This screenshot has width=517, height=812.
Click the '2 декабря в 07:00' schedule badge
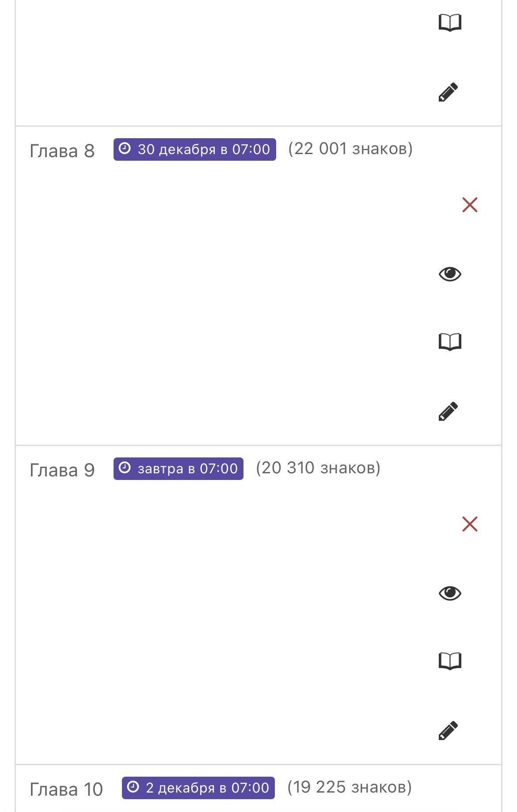pyautogui.click(x=198, y=788)
